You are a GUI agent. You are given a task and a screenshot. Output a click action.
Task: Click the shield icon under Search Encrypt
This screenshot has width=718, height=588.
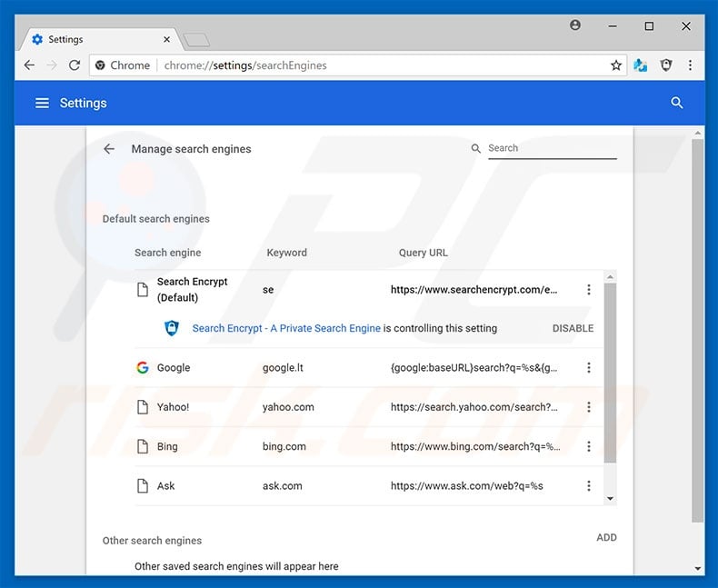(172, 328)
